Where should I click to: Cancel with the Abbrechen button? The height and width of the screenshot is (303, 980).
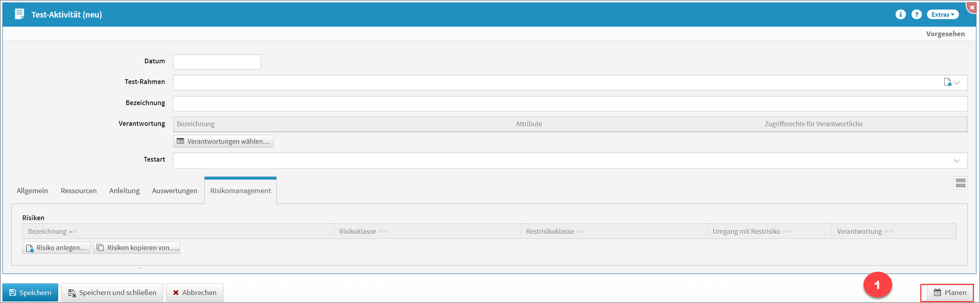(194, 293)
